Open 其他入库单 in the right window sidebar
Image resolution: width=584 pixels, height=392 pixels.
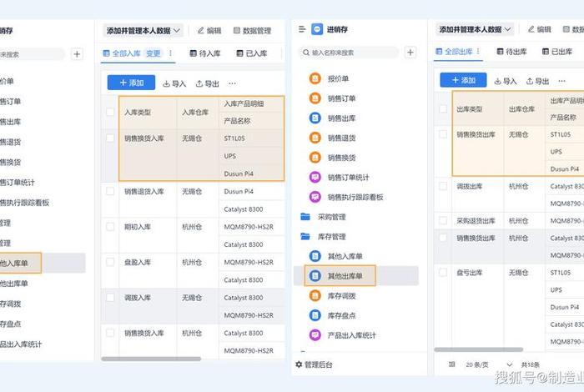(335, 256)
